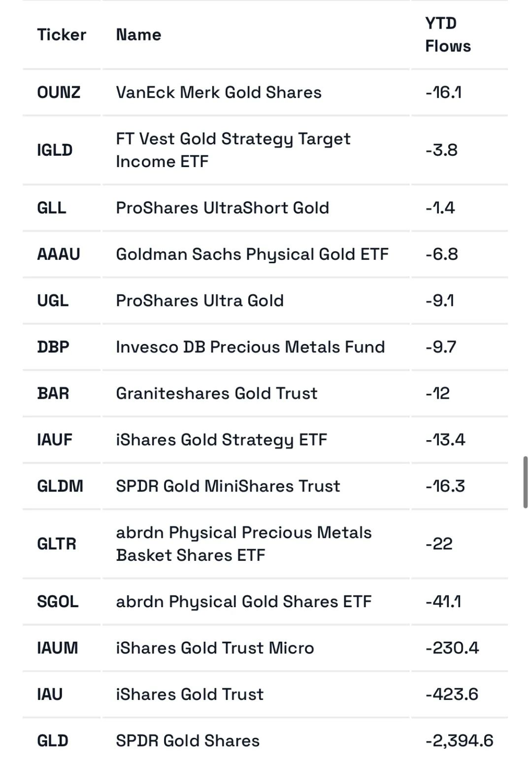The height and width of the screenshot is (761, 532).
Task: Select the -2,394.6 flows value
Action: [x=459, y=740]
